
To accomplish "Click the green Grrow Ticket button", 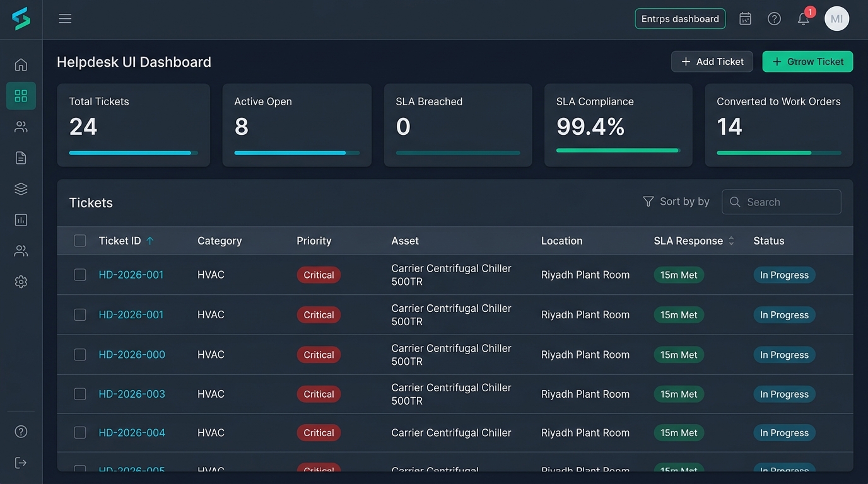I will coord(808,62).
